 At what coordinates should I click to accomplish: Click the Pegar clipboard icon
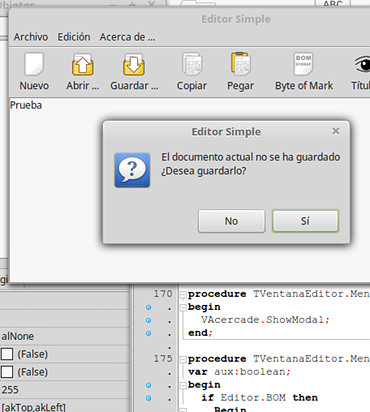(240, 63)
